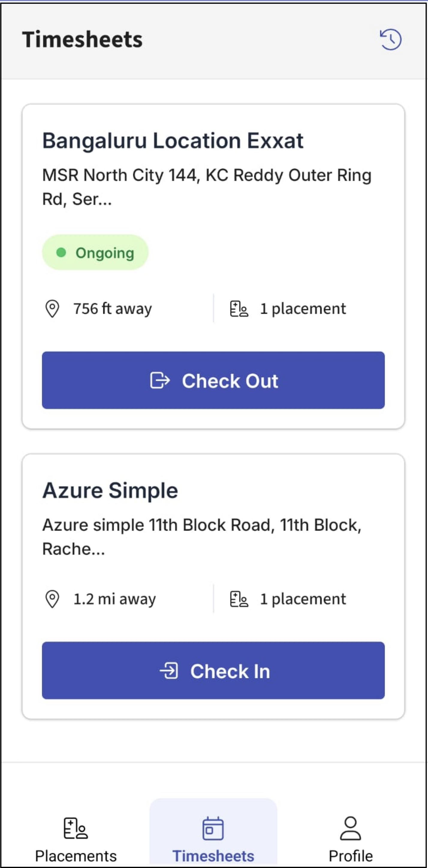This screenshot has width=428, height=868.
Task: Click the 756 ft away distance text
Action: point(113,308)
